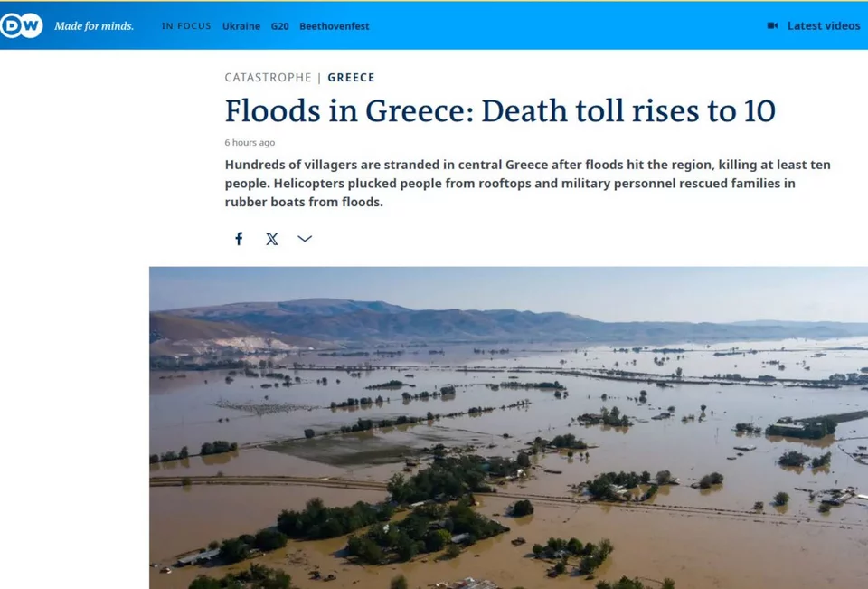Click the Floods in Greece headline
The height and width of the screenshot is (589, 868).
[500, 110]
